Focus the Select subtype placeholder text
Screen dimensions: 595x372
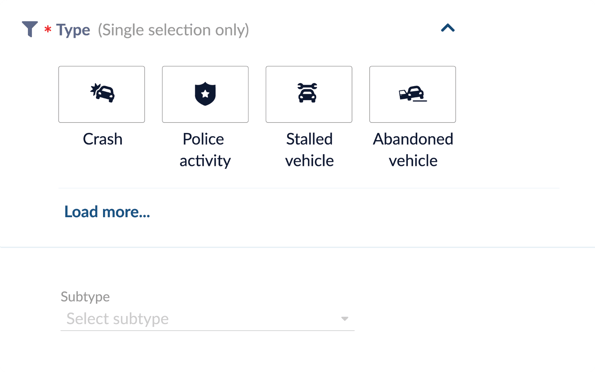pos(118,319)
